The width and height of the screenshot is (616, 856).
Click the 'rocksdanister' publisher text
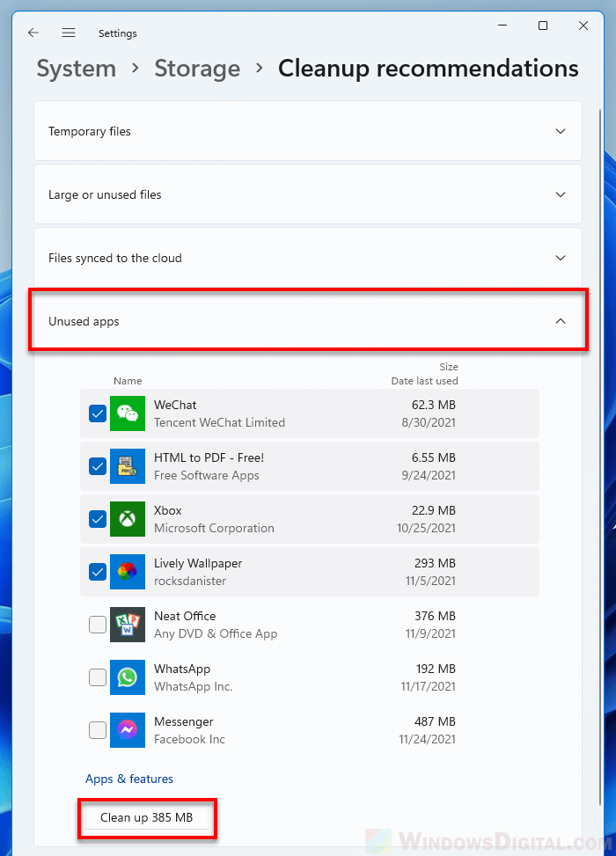pos(190,581)
